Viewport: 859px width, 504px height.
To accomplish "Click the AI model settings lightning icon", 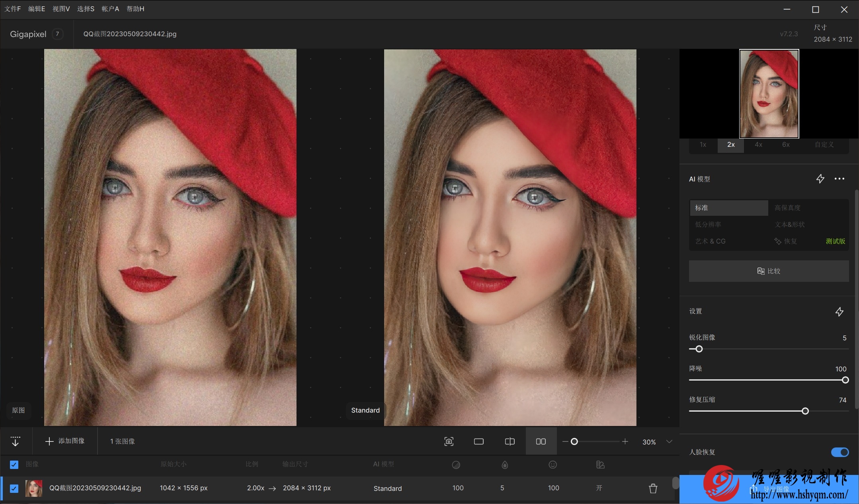I will coord(820,178).
